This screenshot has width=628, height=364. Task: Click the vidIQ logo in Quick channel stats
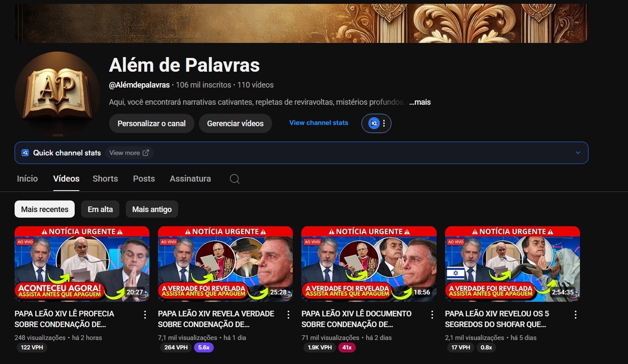point(25,153)
